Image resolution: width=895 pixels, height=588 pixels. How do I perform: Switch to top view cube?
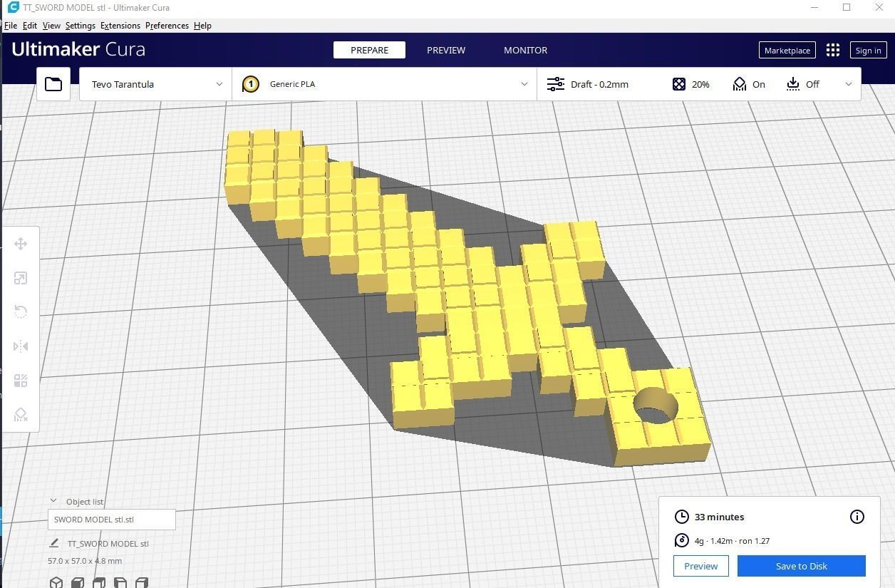99,582
